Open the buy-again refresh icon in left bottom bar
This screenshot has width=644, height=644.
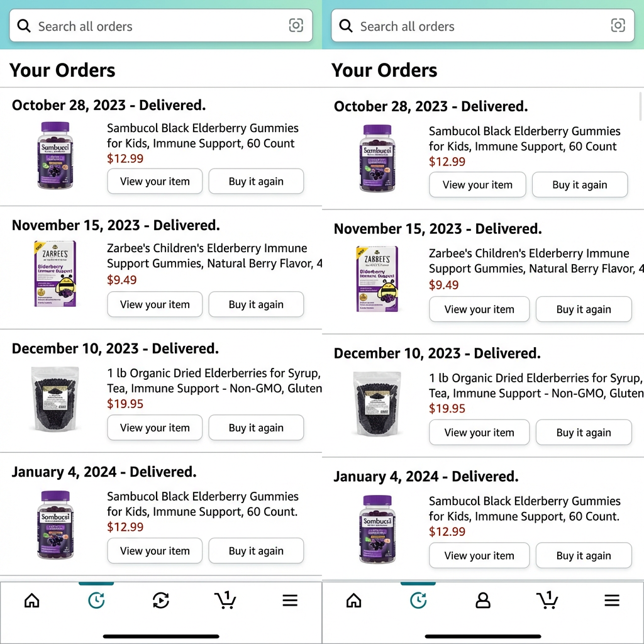[x=160, y=601]
